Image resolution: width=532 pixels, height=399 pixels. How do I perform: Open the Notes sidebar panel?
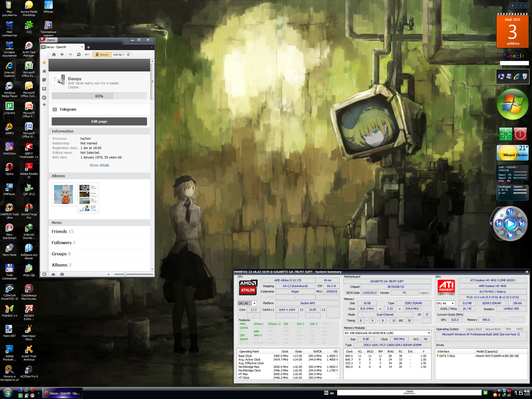44,80
